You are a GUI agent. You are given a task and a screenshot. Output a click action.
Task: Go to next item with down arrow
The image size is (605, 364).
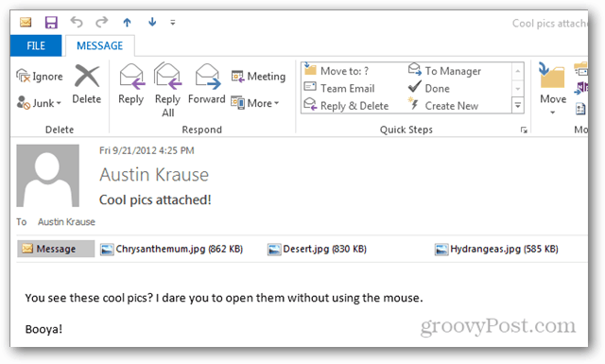[x=152, y=22]
